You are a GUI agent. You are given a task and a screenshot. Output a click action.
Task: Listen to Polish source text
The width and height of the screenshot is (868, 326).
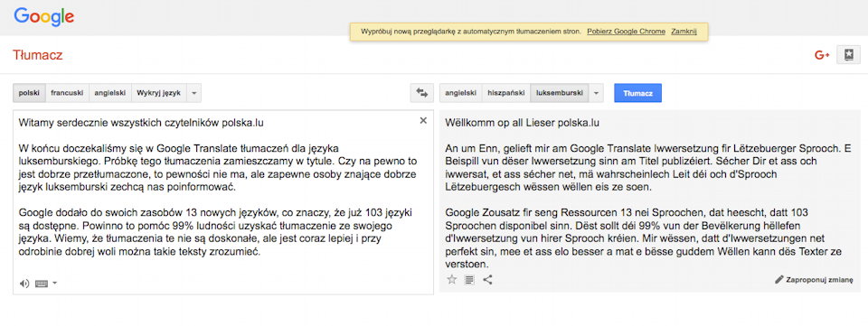coord(24,284)
